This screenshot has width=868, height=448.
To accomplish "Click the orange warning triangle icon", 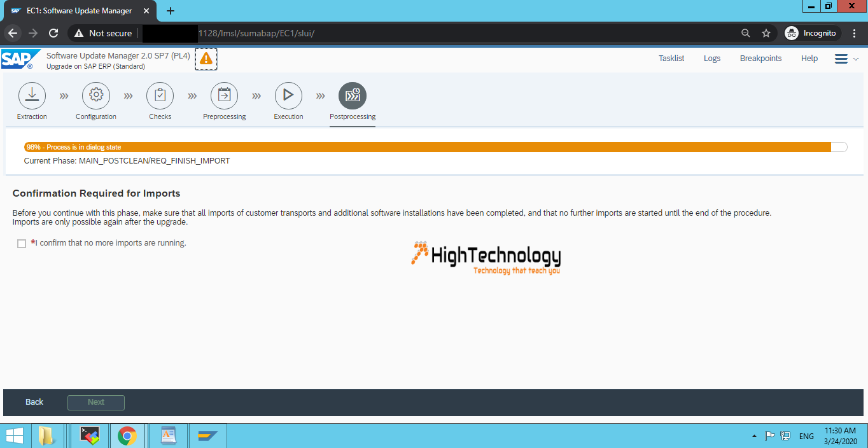I will 206,59.
